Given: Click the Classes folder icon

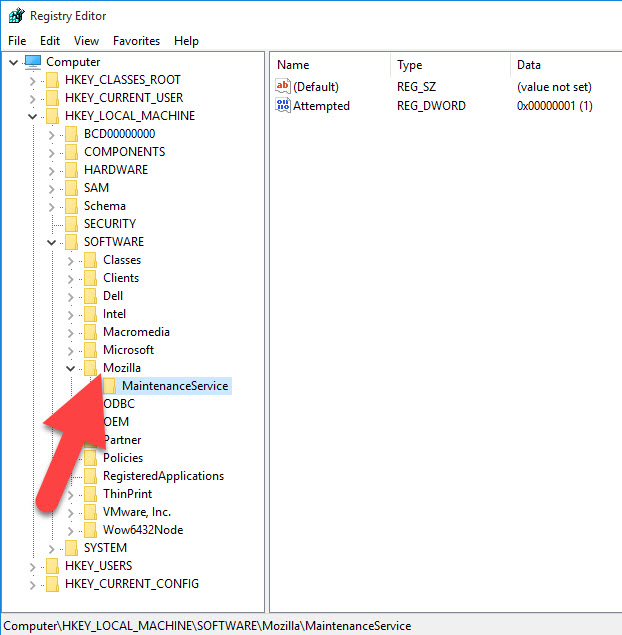Looking at the screenshot, I should tap(90, 260).
